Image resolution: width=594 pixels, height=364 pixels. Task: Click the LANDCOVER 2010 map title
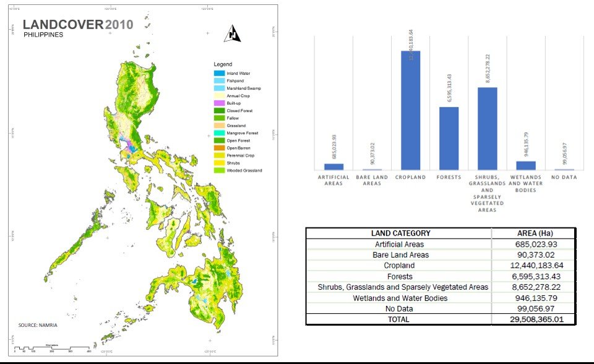85,25
